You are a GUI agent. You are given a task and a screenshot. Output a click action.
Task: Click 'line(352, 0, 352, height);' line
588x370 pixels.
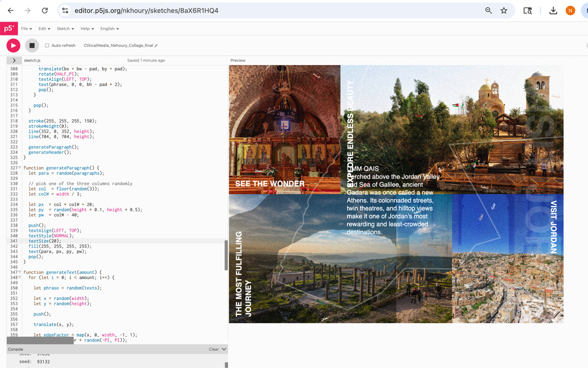[x=61, y=131]
